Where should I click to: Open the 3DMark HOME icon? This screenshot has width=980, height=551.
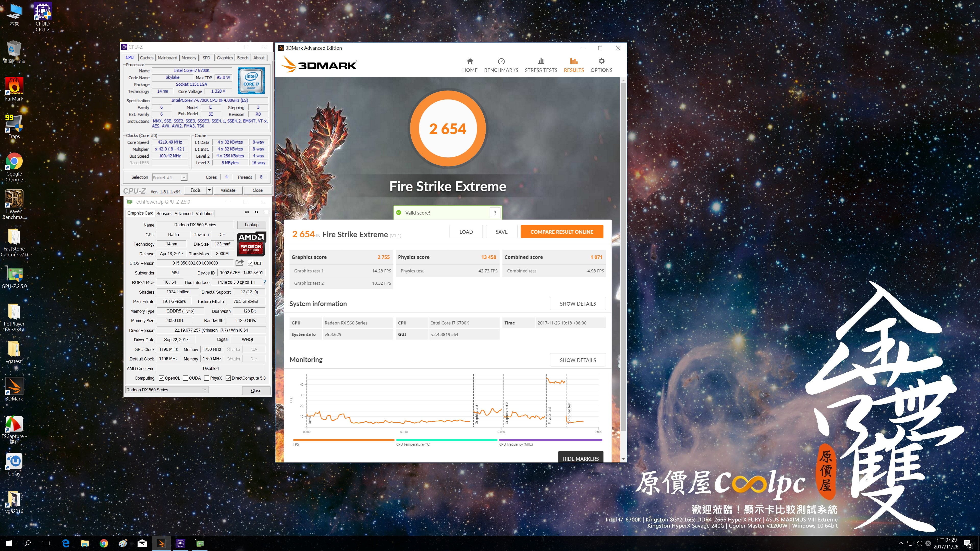pos(470,61)
